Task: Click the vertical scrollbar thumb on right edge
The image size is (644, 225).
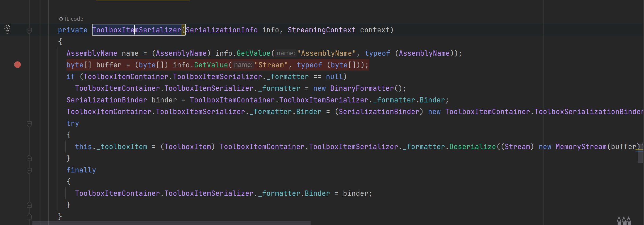Action: tap(640, 157)
